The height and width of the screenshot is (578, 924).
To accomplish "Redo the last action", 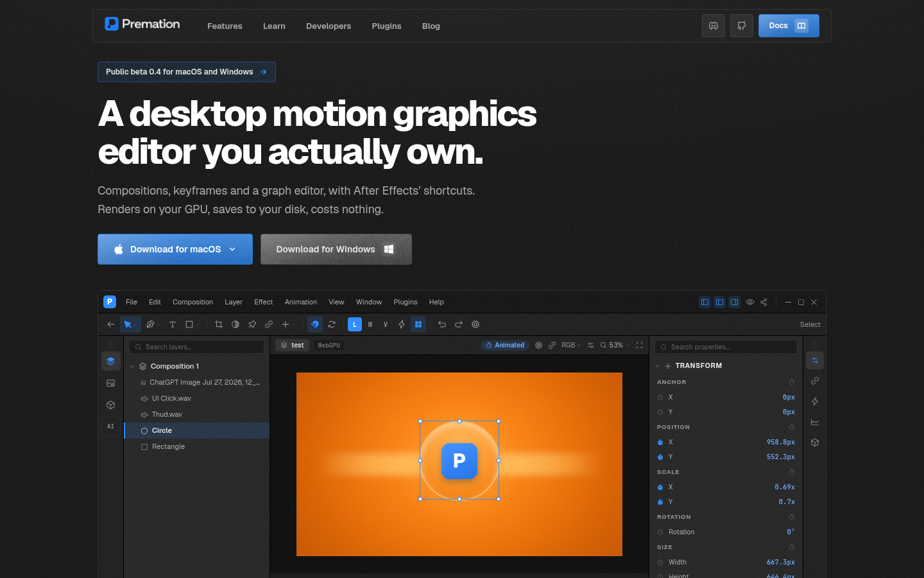I will (459, 324).
